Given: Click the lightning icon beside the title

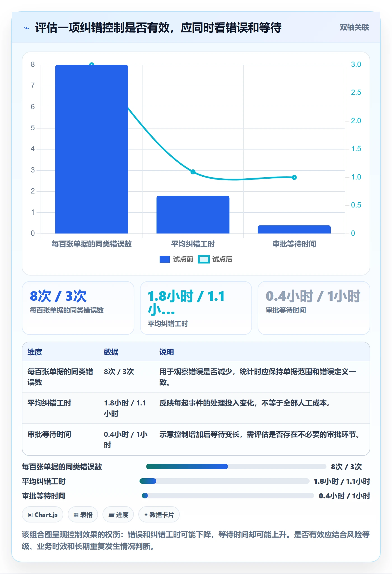Looking at the screenshot, I should tap(27, 28).
